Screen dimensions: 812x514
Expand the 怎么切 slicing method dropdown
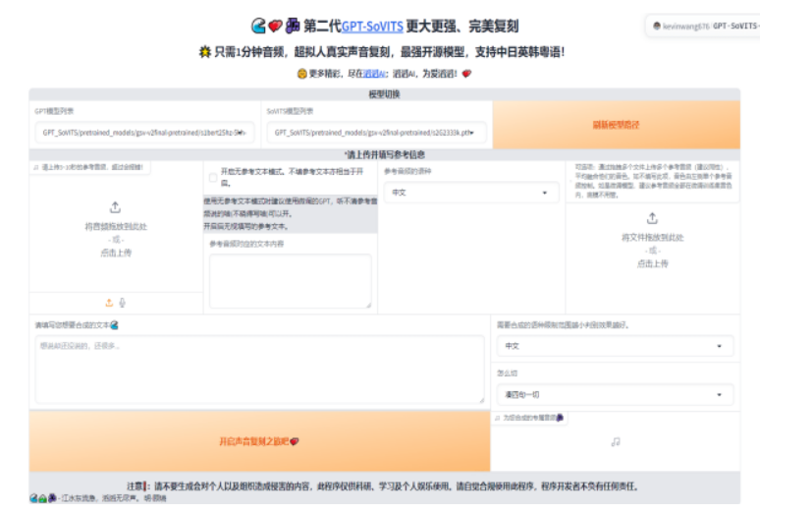click(615, 395)
